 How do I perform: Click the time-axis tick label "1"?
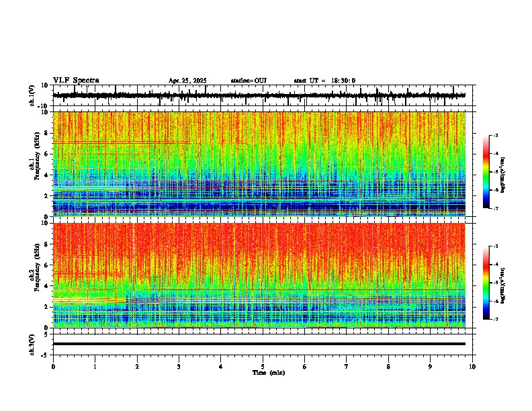(x=95, y=367)
